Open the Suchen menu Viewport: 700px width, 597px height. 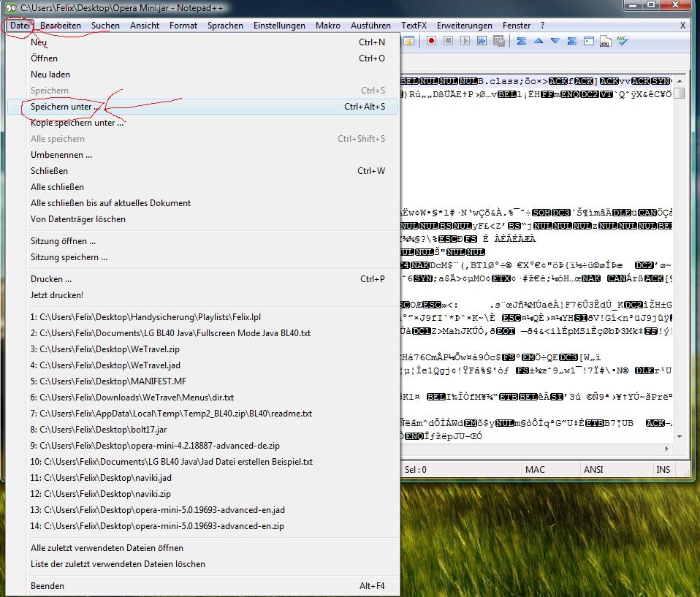coord(105,26)
